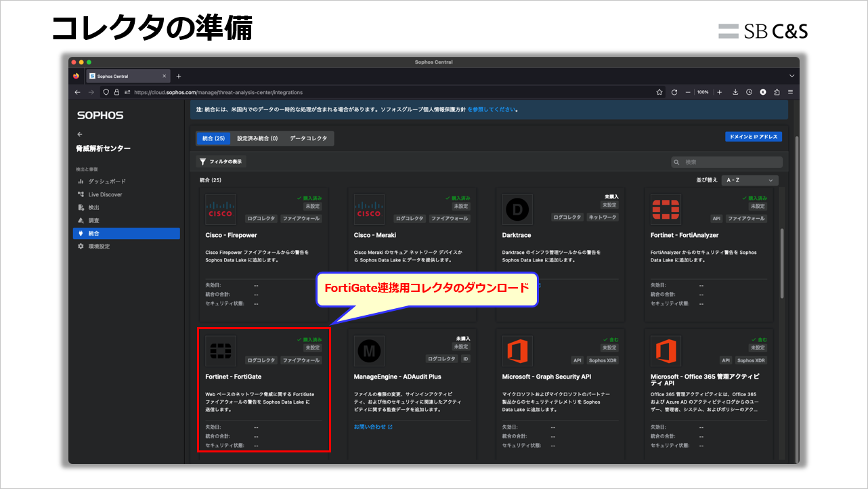This screenshot has width=868, height=489.
Task: Open Firefox hamburger menu
Action: [790, 92]
